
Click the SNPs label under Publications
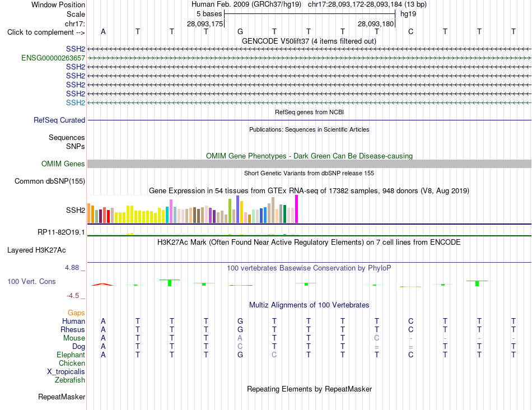[76, 146]
